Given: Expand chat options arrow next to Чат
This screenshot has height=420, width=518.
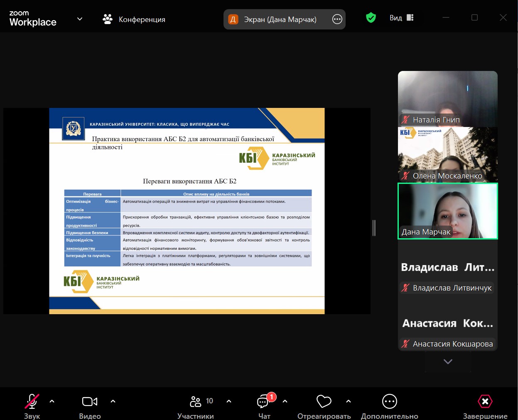Looking at the screenshot, I should point(285,401).
